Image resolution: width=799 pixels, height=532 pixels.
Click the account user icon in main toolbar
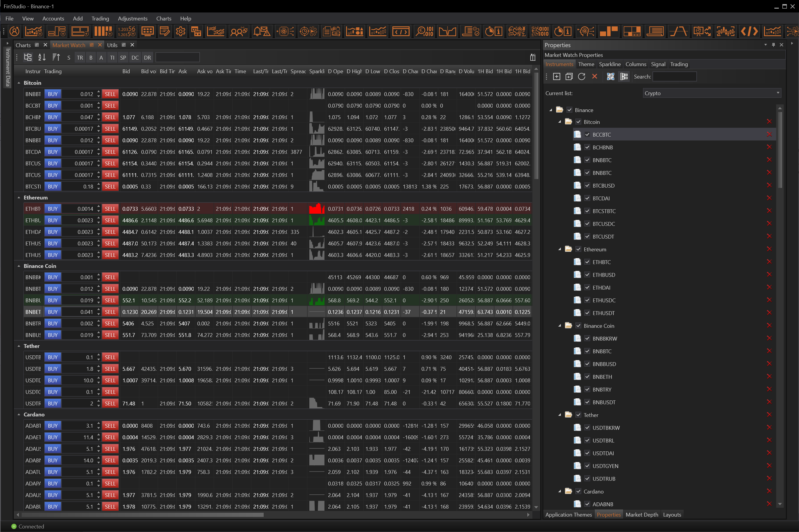click(14, 31)
